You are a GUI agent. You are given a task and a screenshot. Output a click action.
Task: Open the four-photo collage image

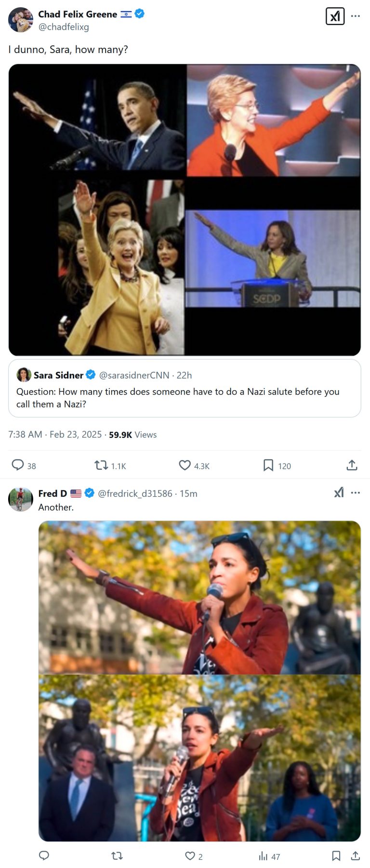(x=185, y=210)
